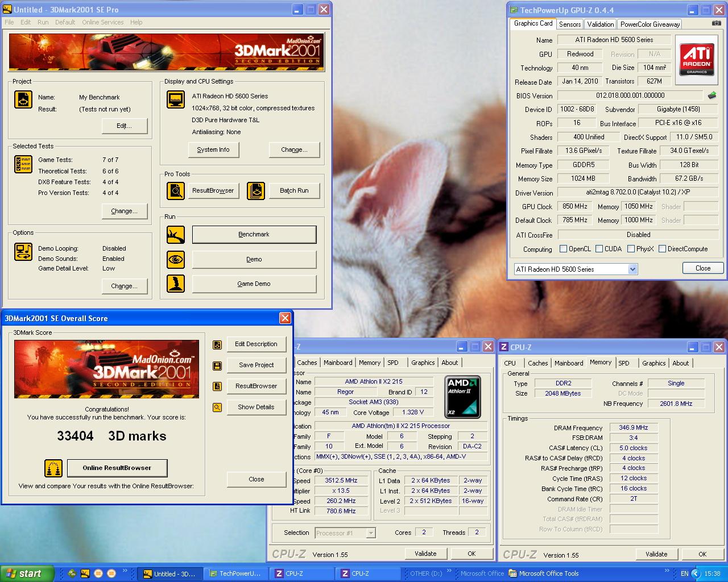Click Validate in the right CPU-Z window
This screenshot has height=582, width=728.
(x=656, y=554)
